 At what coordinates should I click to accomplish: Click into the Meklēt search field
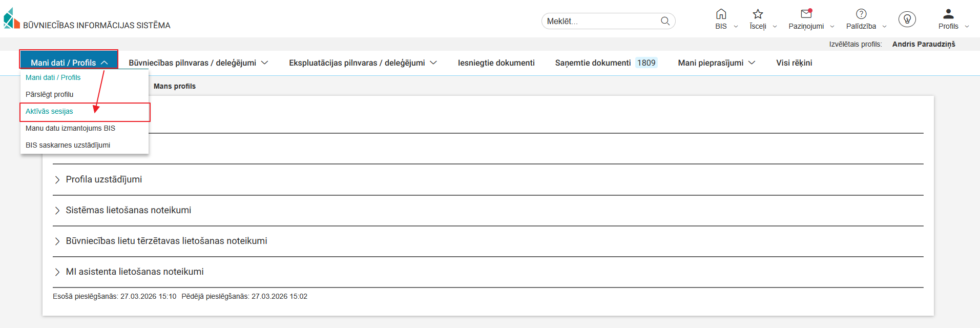pyautogui.click(x=599, y=21)
